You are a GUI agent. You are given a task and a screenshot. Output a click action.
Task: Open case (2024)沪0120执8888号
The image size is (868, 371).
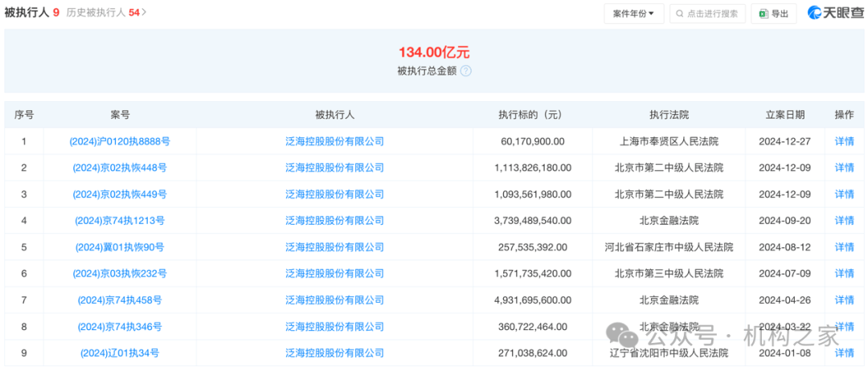point(120,141)
